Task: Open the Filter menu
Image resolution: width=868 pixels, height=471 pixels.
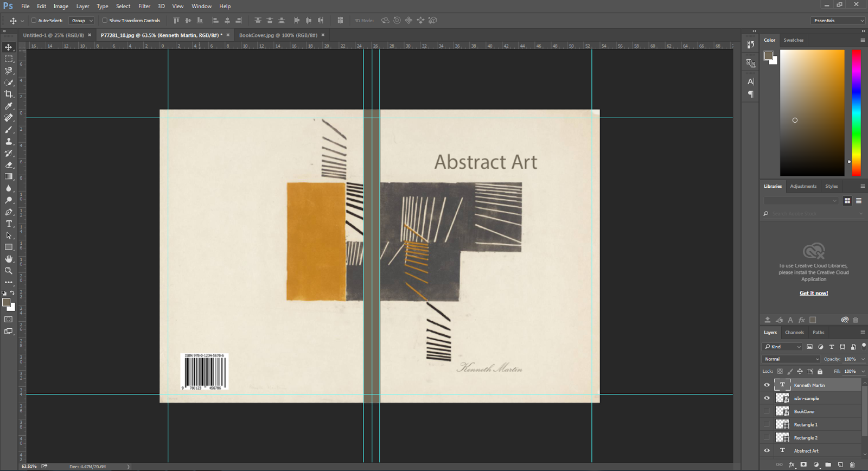Action: pos(144,6)
